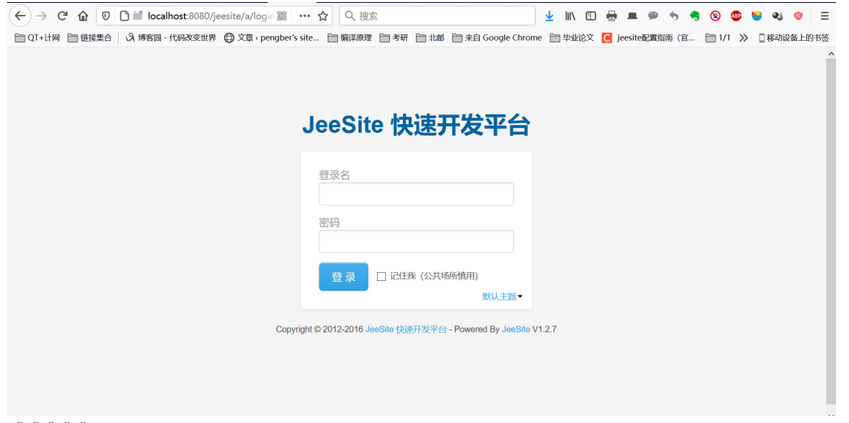Open the pengber's site bookmark
849x423 pixels.
(x=272, y=38)
